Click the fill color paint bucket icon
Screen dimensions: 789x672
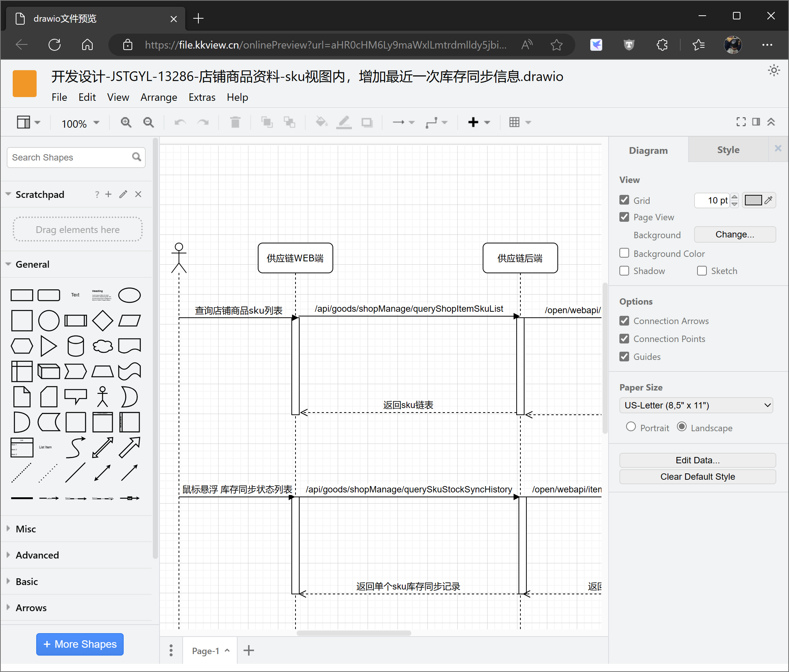[320, 122]
